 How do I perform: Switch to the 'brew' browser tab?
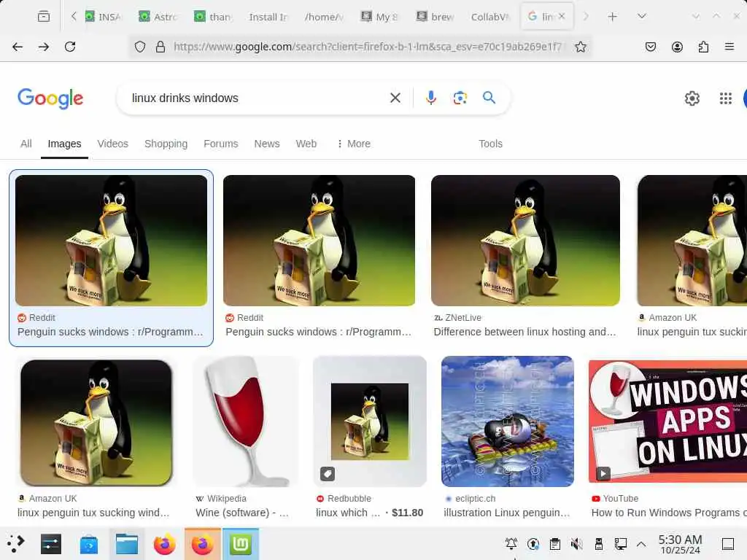[436, 17]
